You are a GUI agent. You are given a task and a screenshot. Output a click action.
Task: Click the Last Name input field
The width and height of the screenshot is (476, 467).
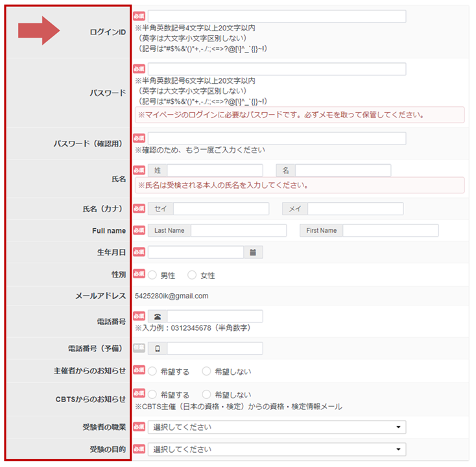(x=238, y=231)
